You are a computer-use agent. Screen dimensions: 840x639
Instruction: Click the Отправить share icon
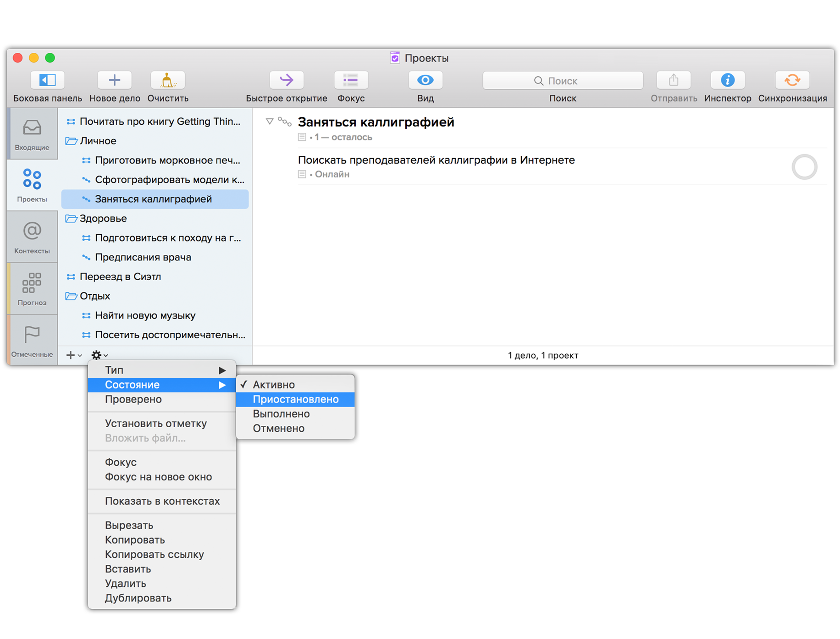coord(673,80)
